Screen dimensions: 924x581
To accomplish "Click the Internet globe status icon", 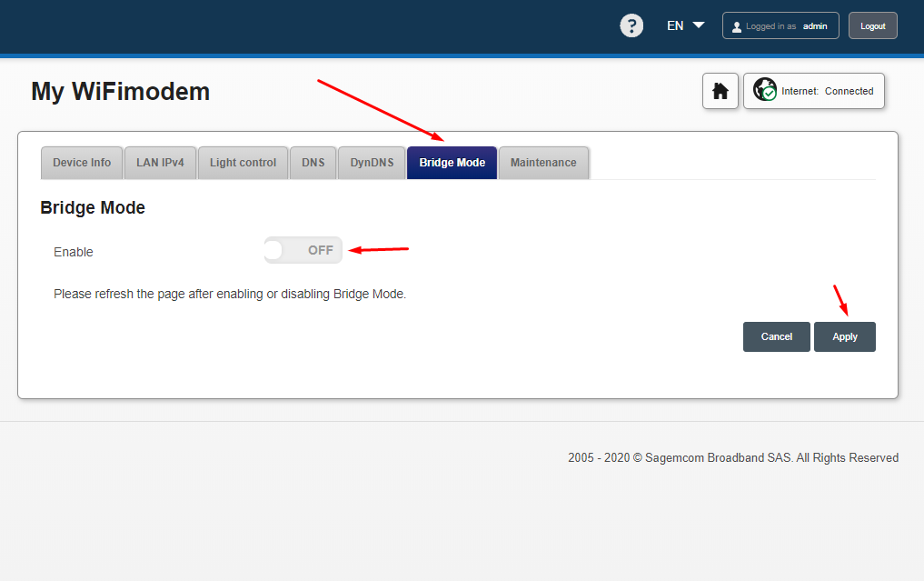I will [x=764, y=90].
